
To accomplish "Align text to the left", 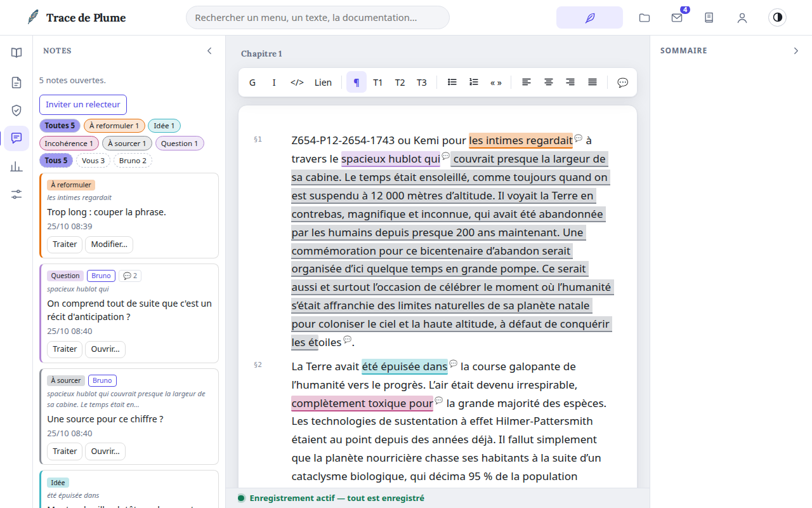I will coord(527,82).
